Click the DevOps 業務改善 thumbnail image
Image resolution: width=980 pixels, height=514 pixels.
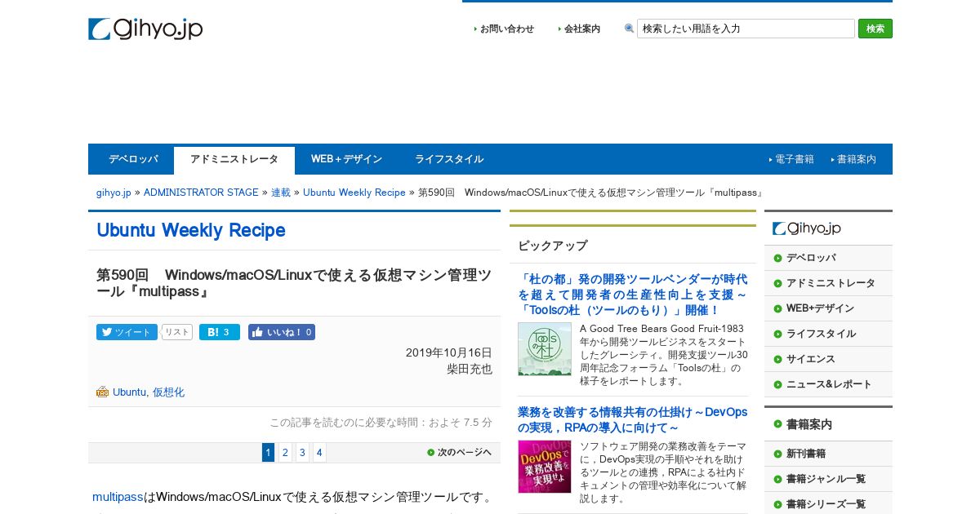545,467
